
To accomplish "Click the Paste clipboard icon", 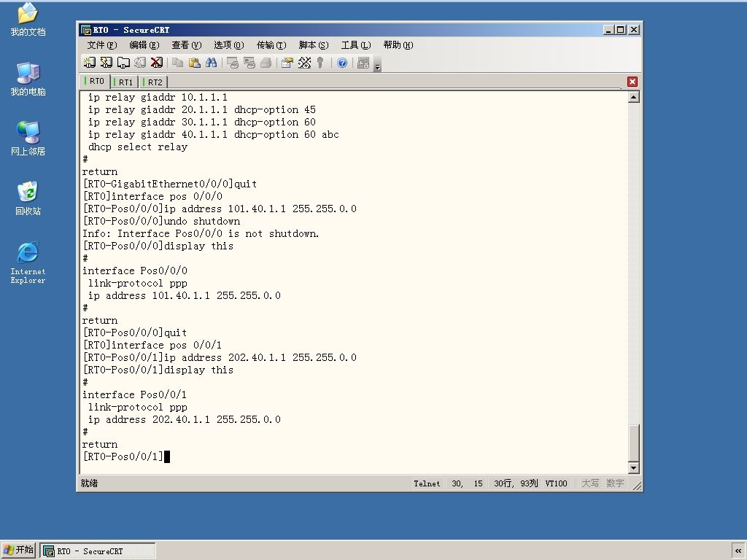I will tap(194, 63).
